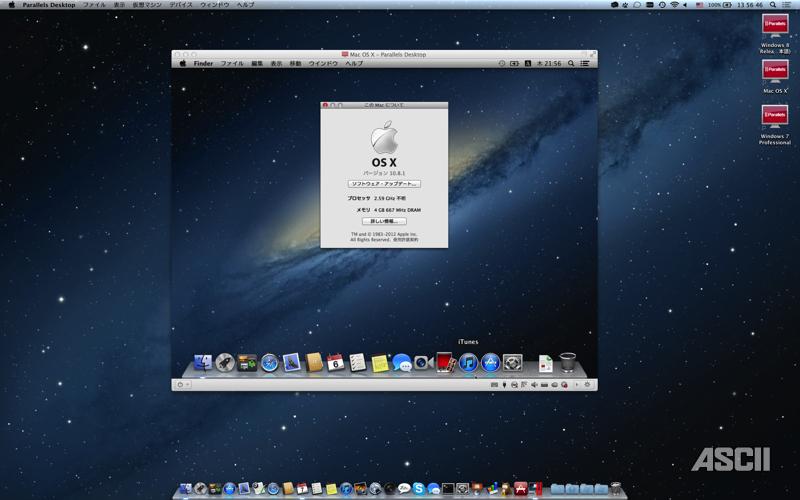
Task: Launch Safari from the guest Dock
Action: 269,363
